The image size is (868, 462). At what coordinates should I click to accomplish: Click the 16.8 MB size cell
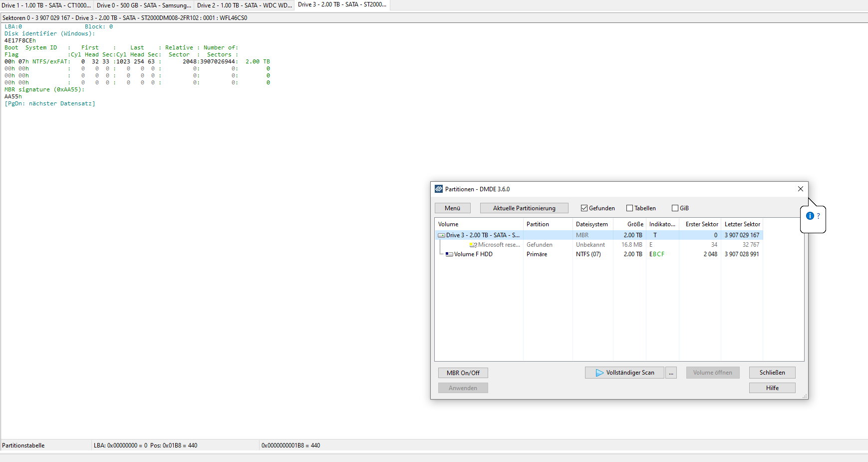click(x=632, y=245)
